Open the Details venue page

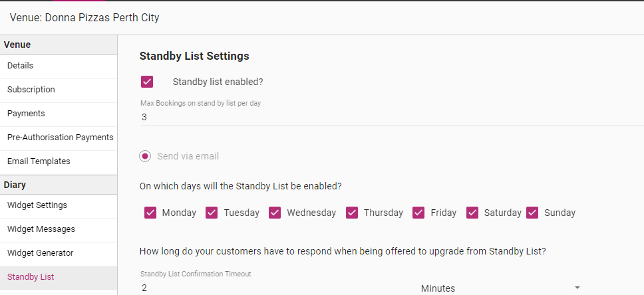(21, 66)
